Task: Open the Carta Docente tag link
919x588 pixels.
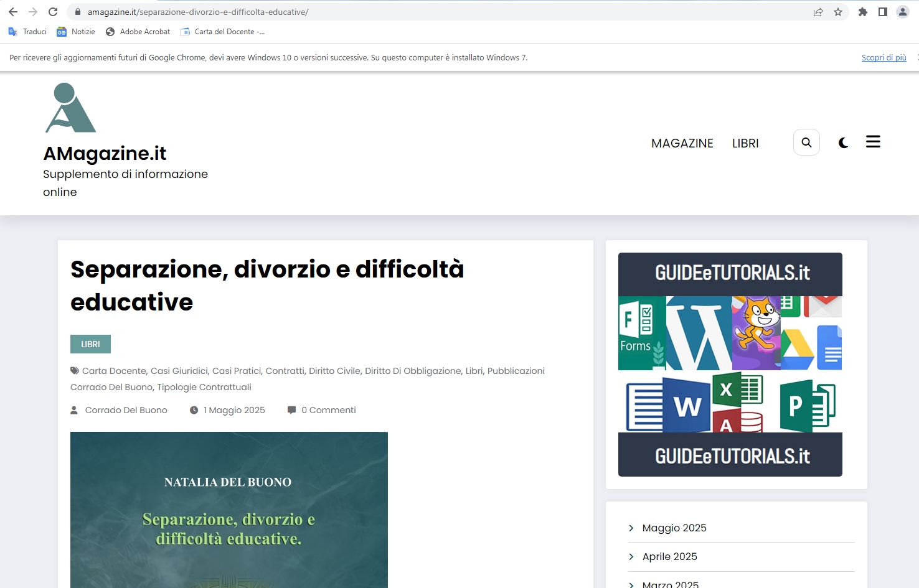Action: [x=114, y=371]
